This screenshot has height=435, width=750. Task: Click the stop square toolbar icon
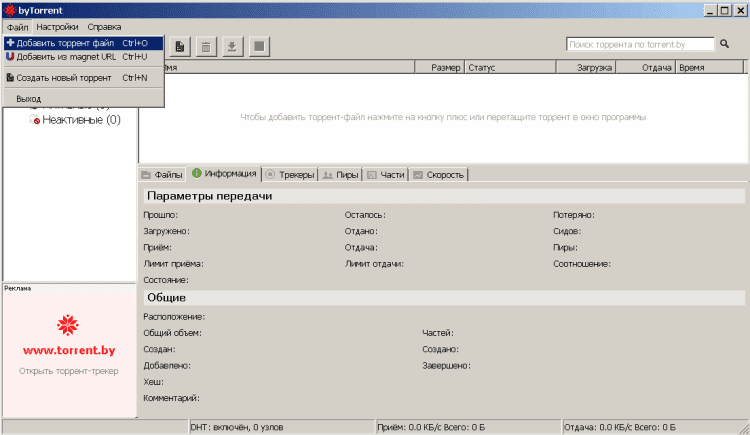[259, 46]
